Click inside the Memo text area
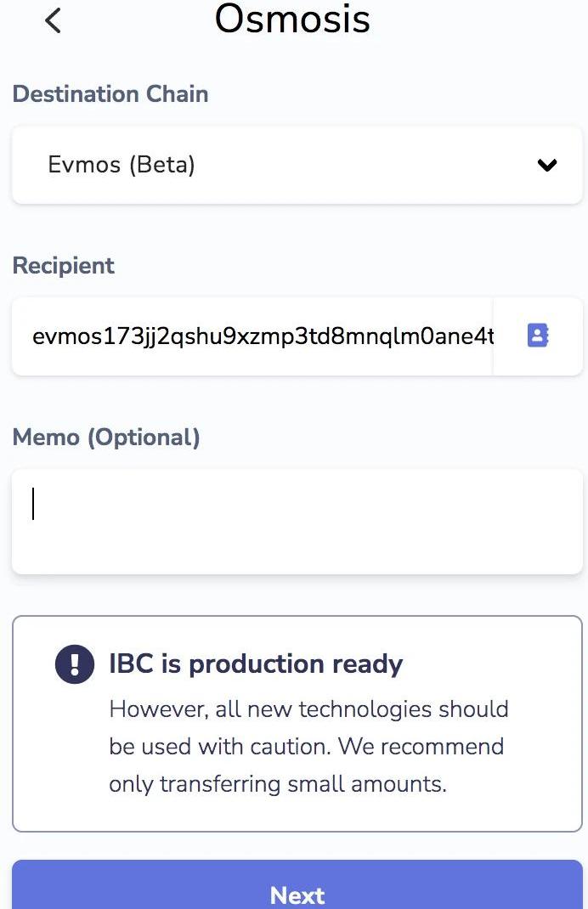588x909 pixels. (297, 521)
